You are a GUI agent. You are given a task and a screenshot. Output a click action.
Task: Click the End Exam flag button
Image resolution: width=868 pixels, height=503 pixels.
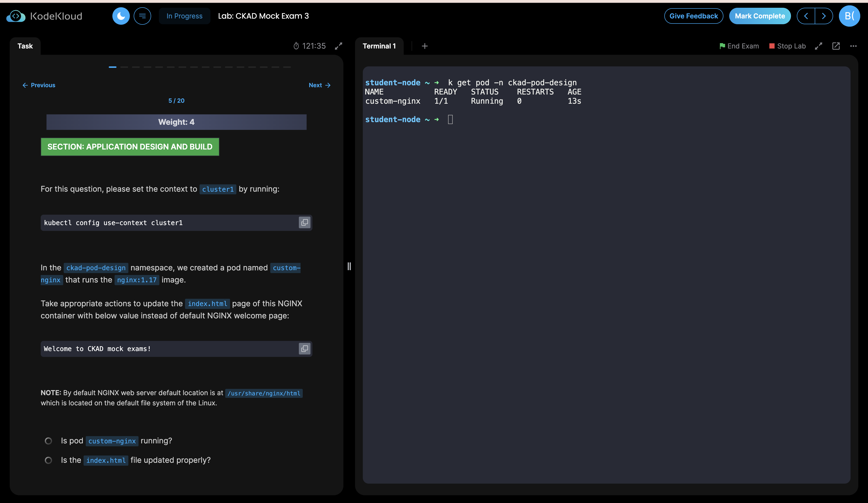click(739, 46)
